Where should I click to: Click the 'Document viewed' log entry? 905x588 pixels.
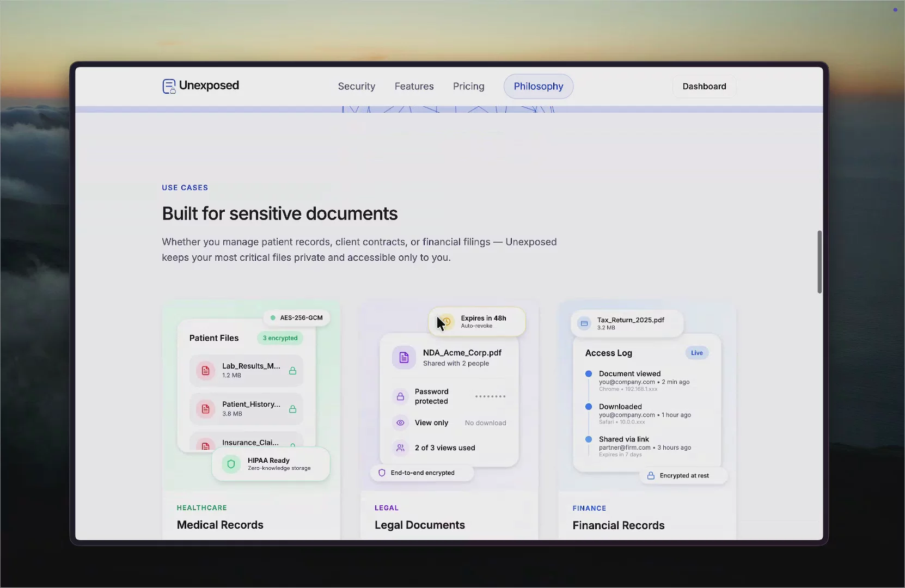pos(630,373)
